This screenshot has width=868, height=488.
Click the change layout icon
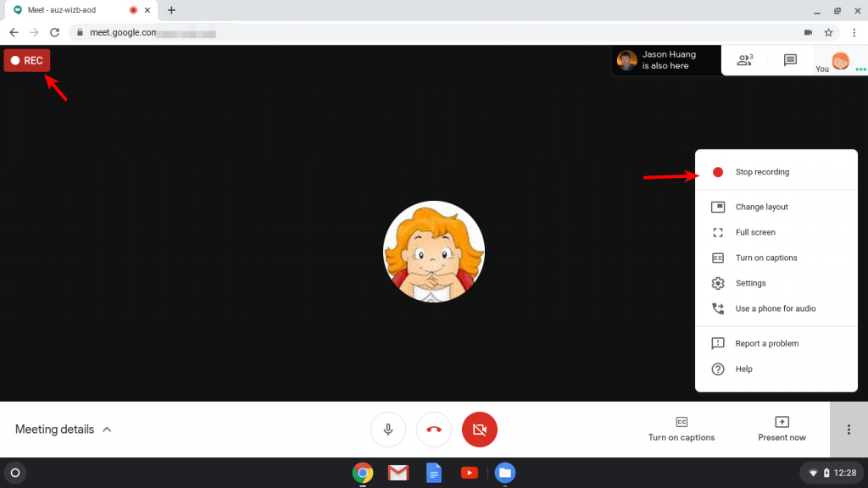717,207
